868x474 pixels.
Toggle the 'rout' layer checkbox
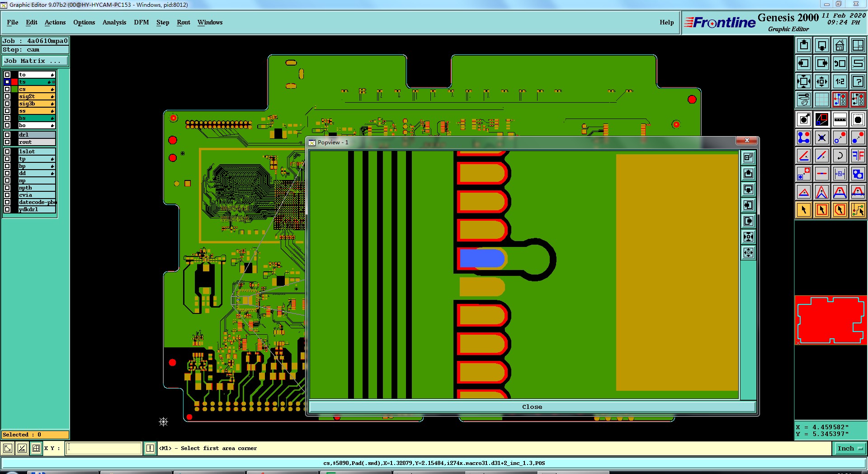coord(7,142)
